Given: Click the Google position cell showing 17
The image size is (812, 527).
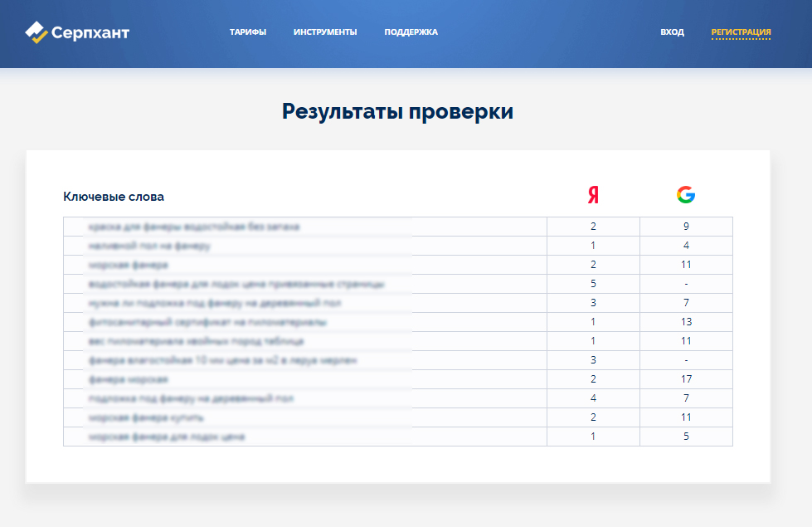Looking at the screenshot, I should coord(686,379).
